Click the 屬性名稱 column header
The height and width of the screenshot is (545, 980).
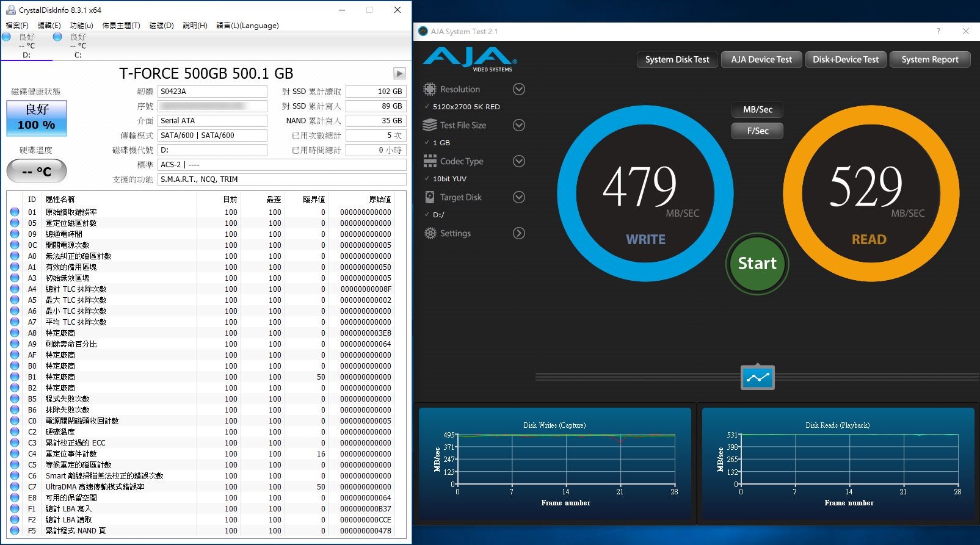[x=60, y=200]
